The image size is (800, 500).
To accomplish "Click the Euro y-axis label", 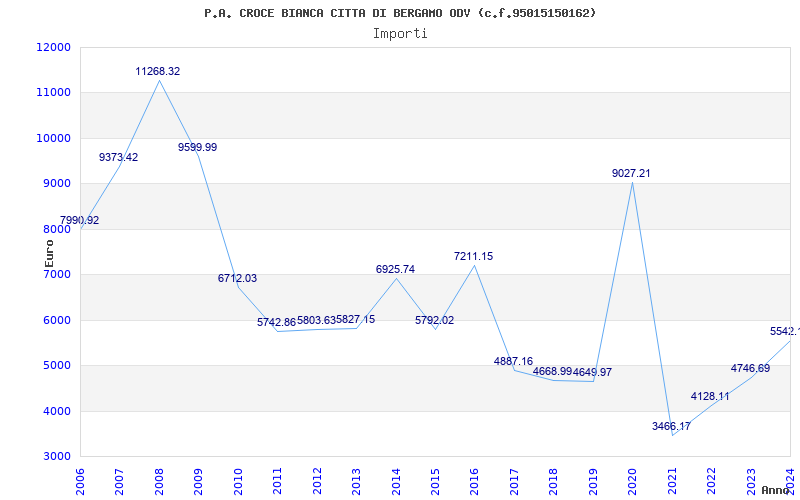I will tap(49, 254).
